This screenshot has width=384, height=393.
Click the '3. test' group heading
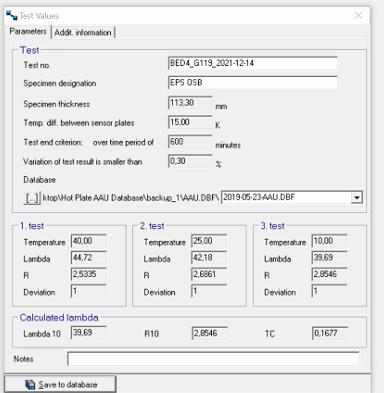(272, 226)
